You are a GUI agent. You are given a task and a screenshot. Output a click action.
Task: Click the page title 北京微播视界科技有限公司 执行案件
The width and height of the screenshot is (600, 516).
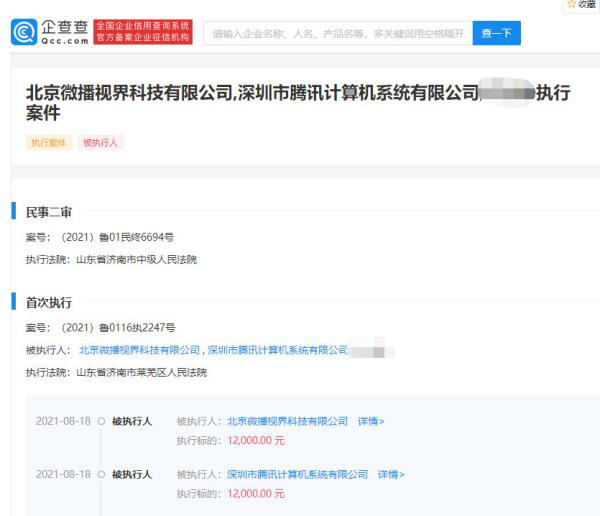[x=298, y=103]
